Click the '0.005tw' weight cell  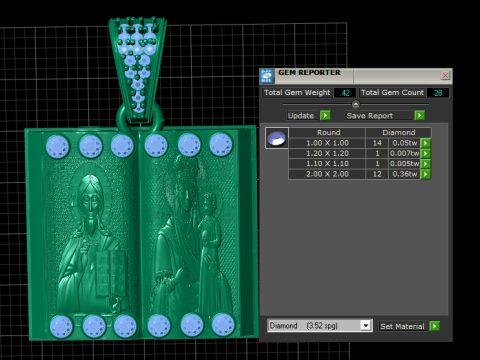tap(404, 164)
